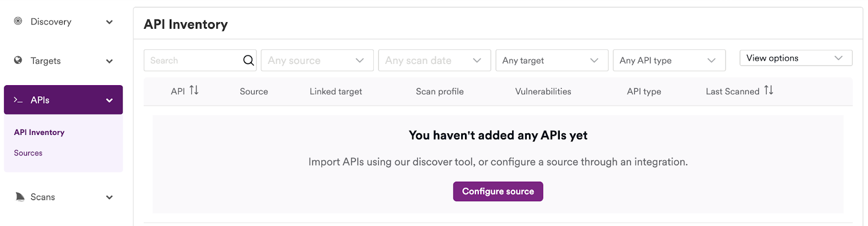
Task: Open the Any source dropdown
Action: point(317,60)
